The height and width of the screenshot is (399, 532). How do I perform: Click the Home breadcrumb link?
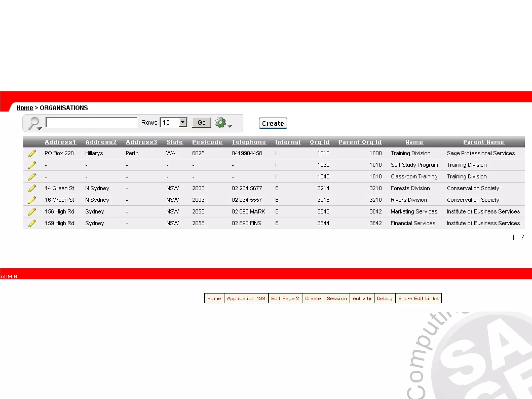[25, 108]
